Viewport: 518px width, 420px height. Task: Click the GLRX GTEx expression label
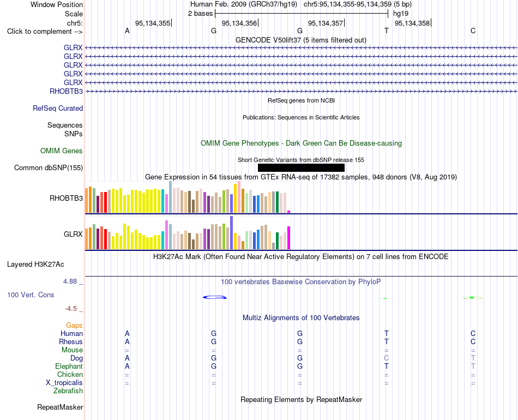(73, 235)
